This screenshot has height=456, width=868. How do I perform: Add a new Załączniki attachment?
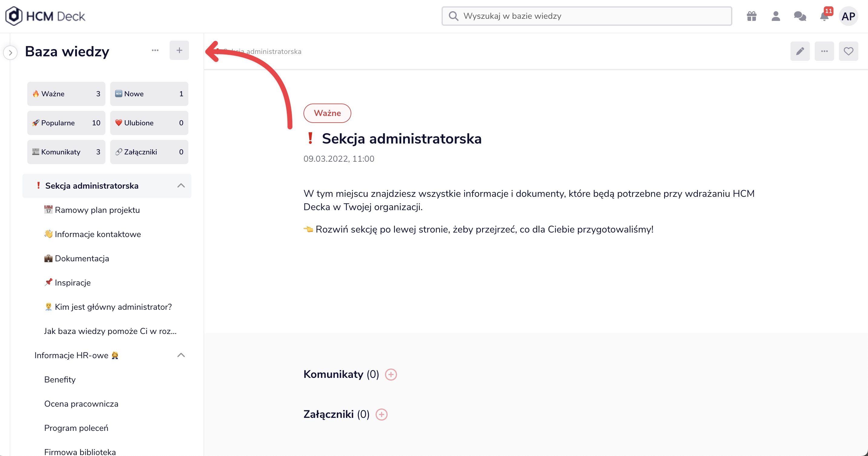coord(381,414)
